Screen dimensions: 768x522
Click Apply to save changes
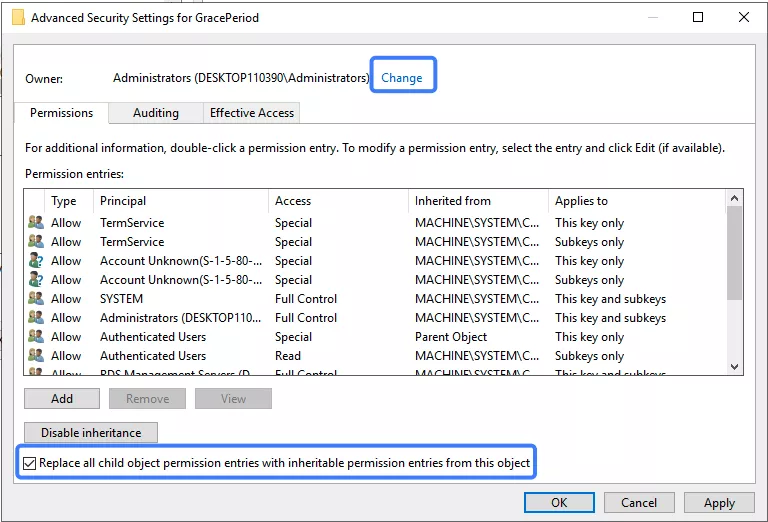[x=719, y=503]
